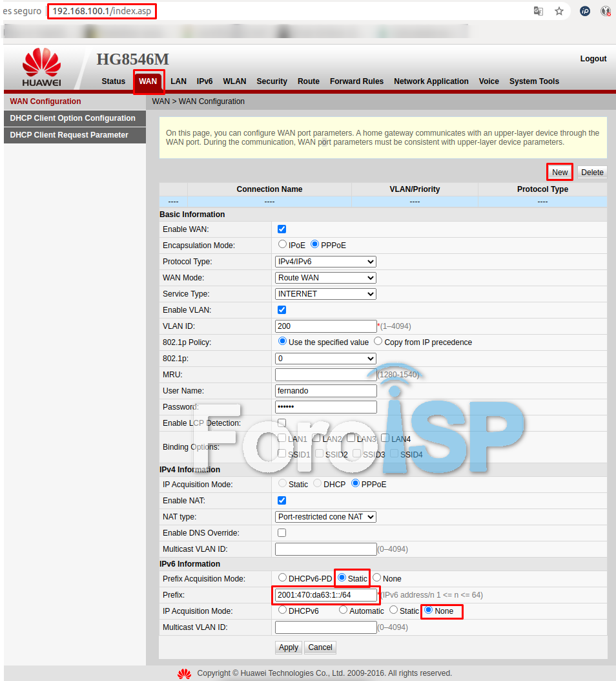Toggle the Enable WAN checkbox

(282, 229)
